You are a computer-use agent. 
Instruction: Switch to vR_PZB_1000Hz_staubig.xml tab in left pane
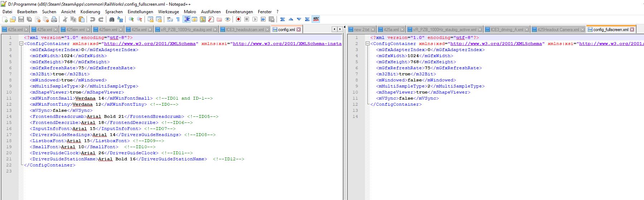pos(186,30)
